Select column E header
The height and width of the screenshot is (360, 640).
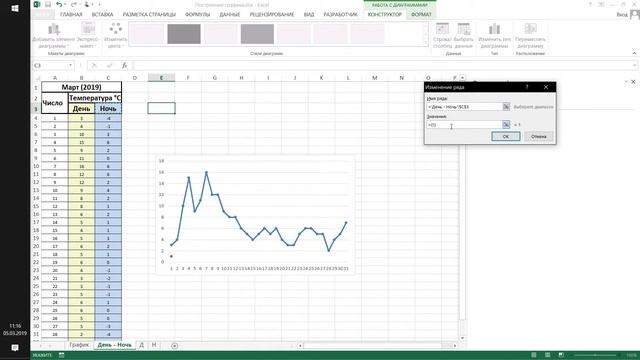click(x=161, y=78)
